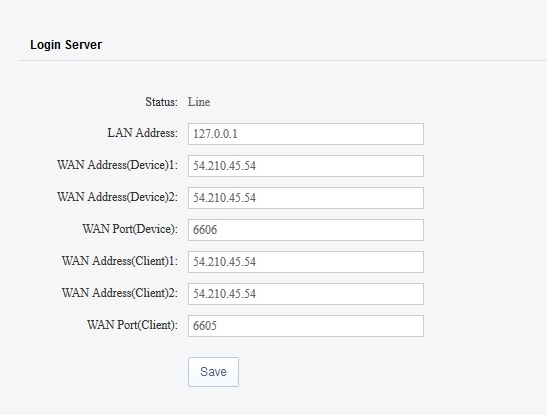547x415 pixels.
Task: Click the divider line under Login Server
Action: pos(283,60)
